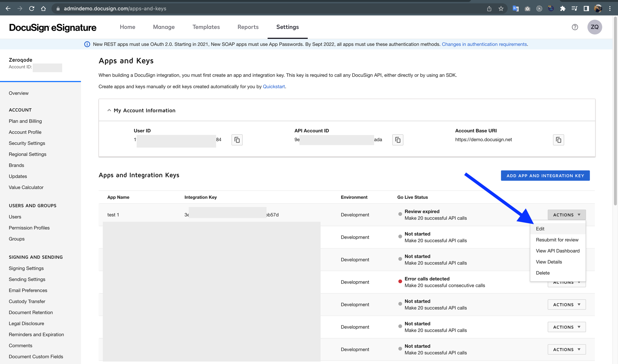Image resolution: width=618 pixels, height=364 pixels.
Task: Switch to the Home tab
Action: pyautogui.click(x=127, y=27)
